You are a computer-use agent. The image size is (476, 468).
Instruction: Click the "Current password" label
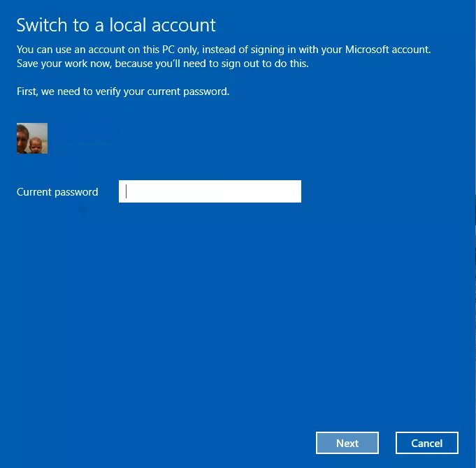coord(57,192)
